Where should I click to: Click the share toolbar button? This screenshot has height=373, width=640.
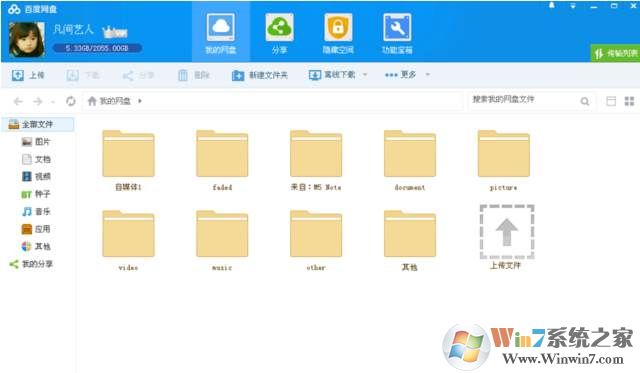click(138, 75)
